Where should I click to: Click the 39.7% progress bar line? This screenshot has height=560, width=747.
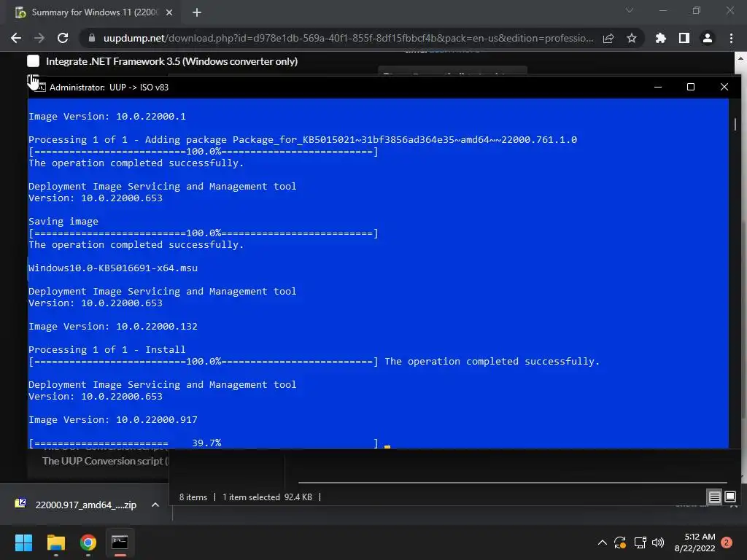[204, 443]
